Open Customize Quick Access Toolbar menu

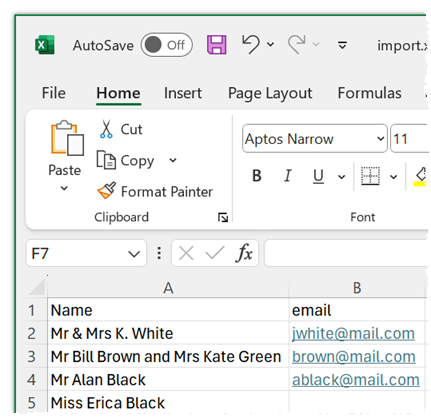(x=342, y=45)
